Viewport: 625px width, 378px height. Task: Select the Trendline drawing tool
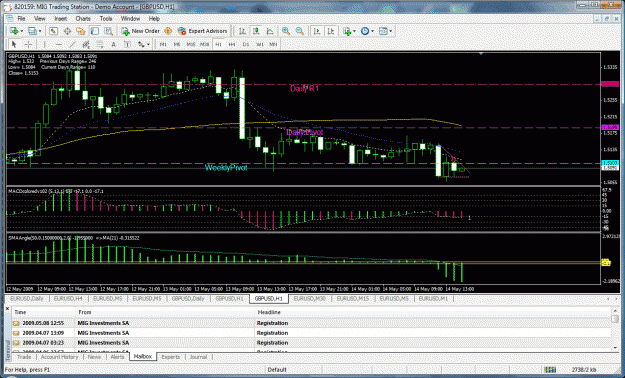click(x=72, y=44)
